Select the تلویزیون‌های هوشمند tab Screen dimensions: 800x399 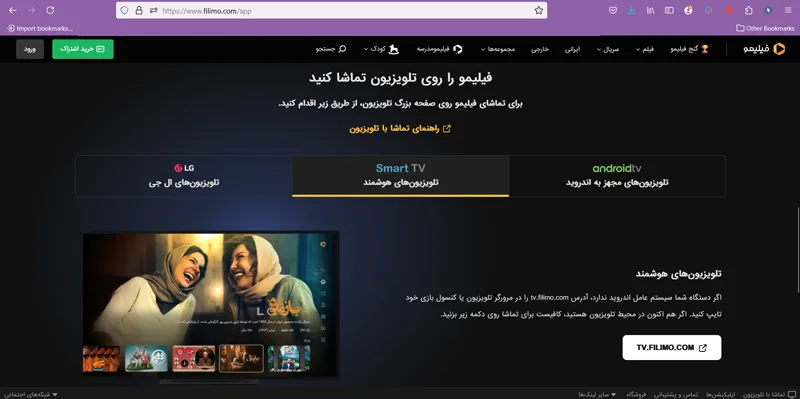(401, 176)
